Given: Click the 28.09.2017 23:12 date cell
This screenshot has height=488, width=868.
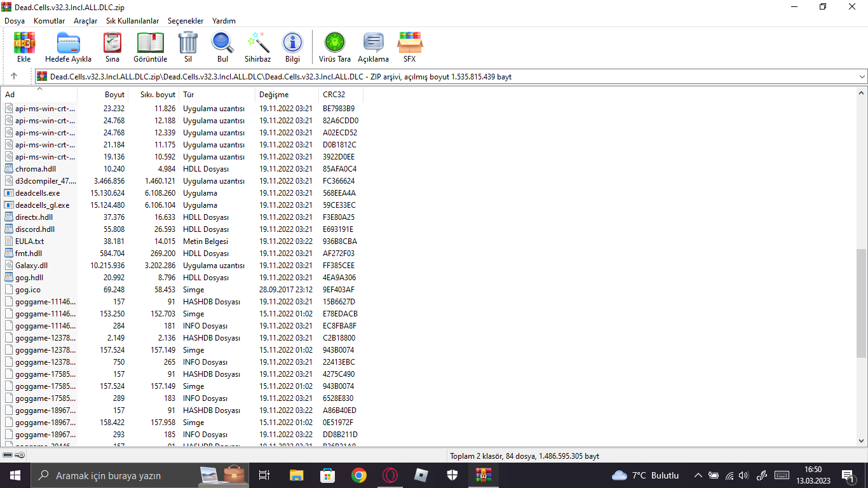Looking at the screenshot, I should click(285, 290).
